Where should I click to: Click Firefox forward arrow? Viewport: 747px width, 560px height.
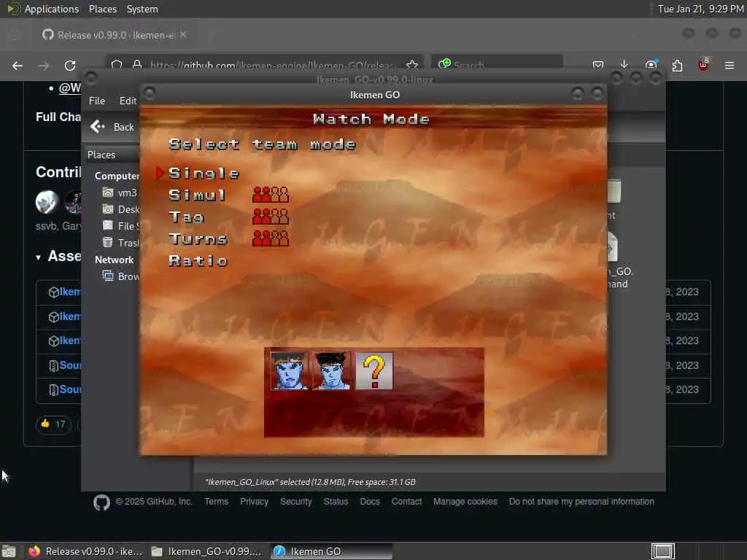coord(44,66)
